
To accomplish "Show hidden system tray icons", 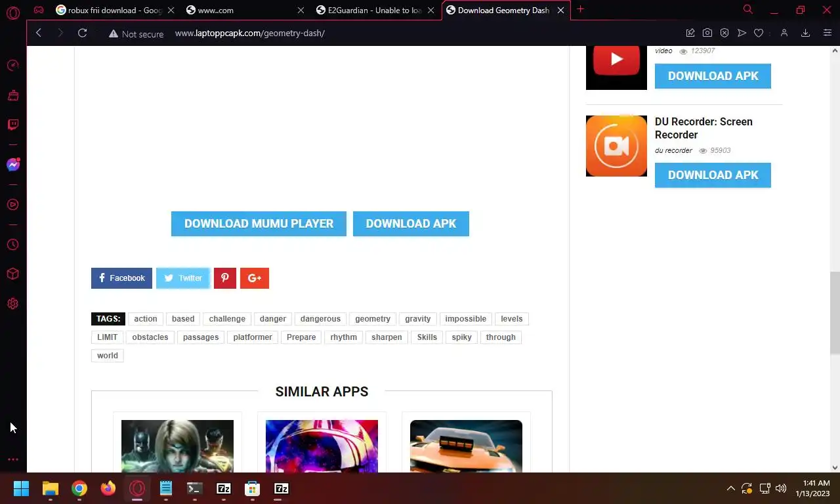I will pos(730,488).
